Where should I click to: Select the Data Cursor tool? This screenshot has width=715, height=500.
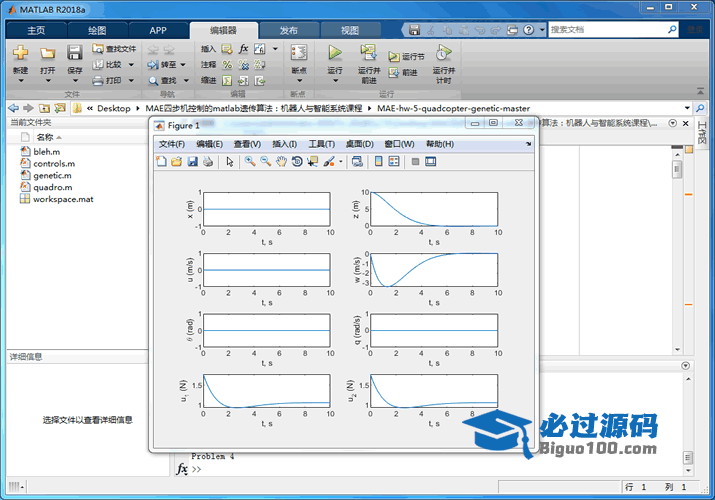pos(312,161)
